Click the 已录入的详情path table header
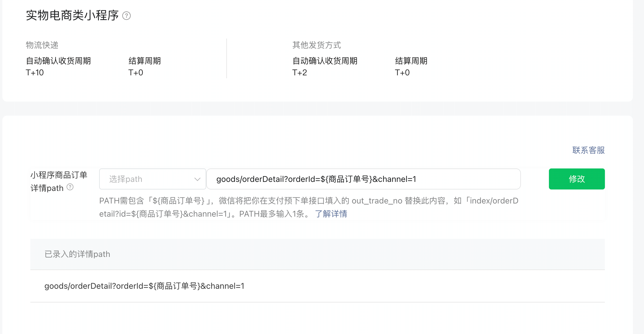Image resolution: width=644 pixels, height=334 pixels. pos(77,254)
